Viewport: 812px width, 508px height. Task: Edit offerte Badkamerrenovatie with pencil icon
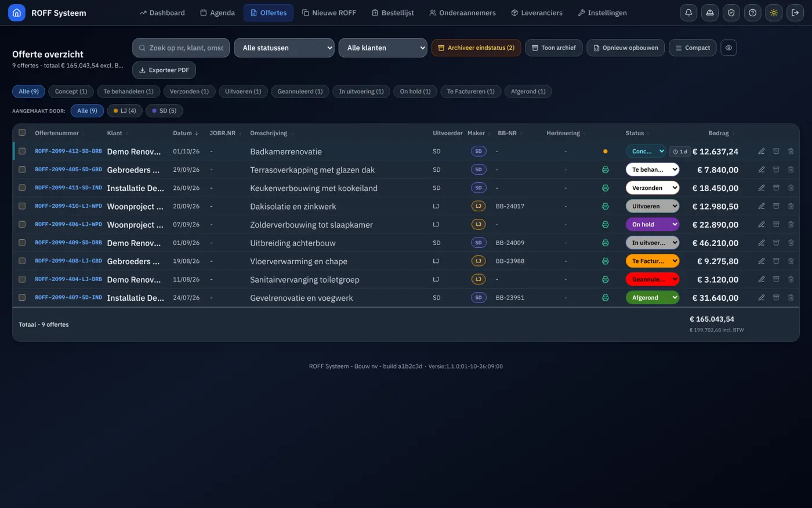point(762,152)
